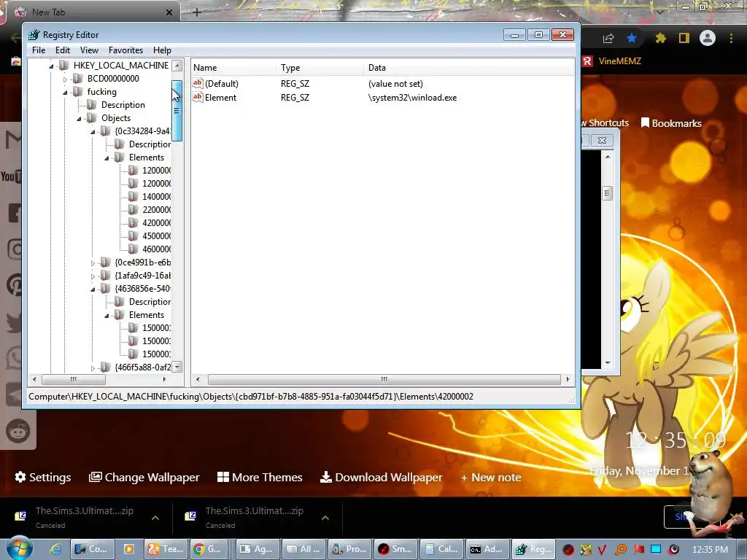Image resolution: width=747 pixels, height=560 pixels.
Task: Launch Internet Explorer from taskbar
Action: point(55,549)
